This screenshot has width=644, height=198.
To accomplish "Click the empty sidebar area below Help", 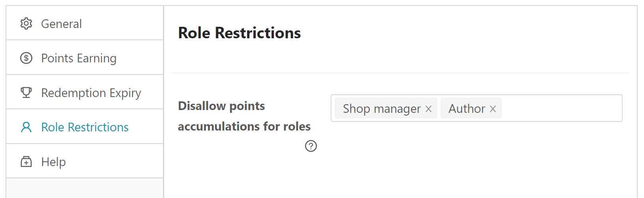I will pyautogui.click(x=84, y=188).
